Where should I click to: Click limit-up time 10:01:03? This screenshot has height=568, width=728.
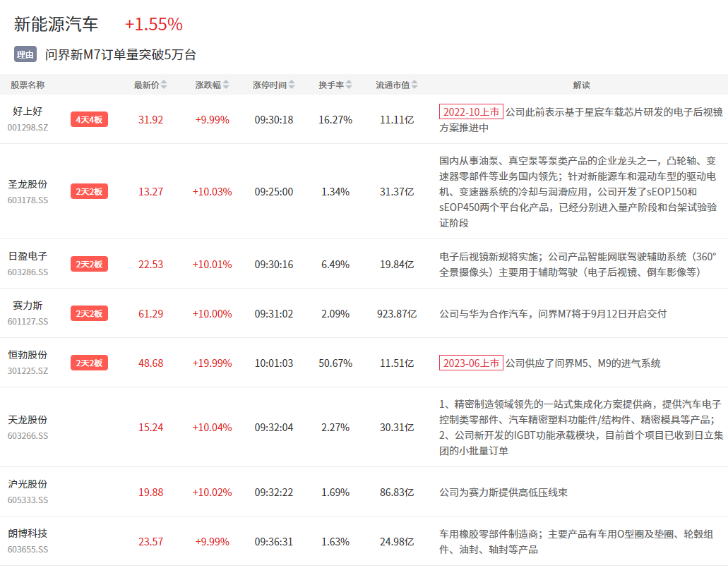click(274, 363)
